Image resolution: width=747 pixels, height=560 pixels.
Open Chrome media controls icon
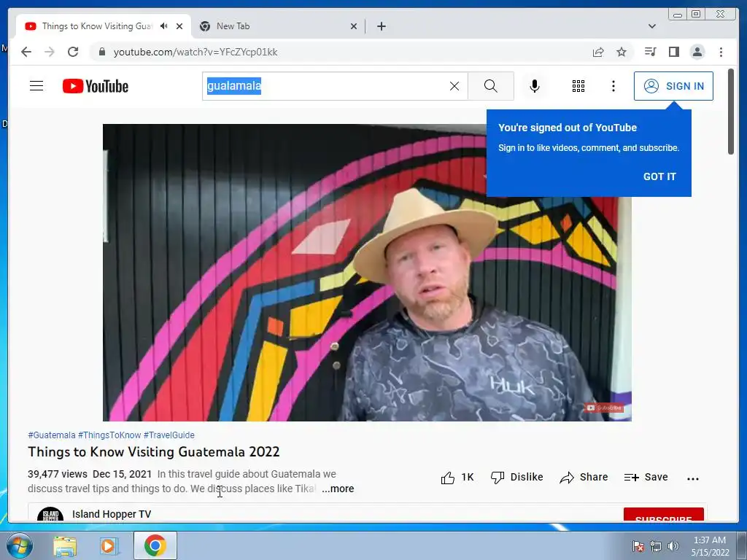[x=650, y=52]
